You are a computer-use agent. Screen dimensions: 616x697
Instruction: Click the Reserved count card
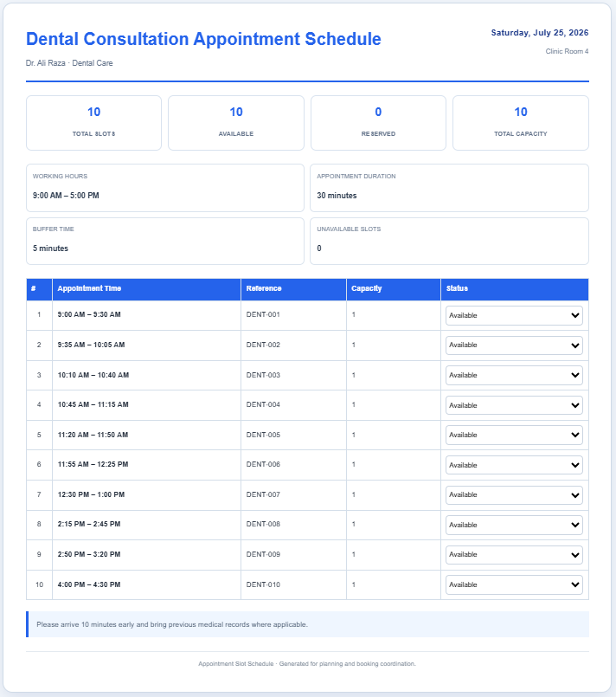(x=378, y=123)
